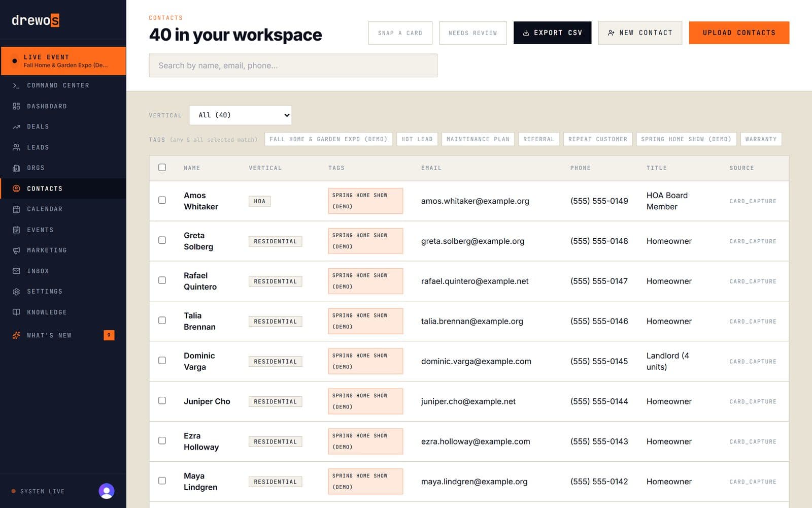This screenshot has width=812, height=508.
Task: Open the Live Event Fall Home banner
Action: 63,61
